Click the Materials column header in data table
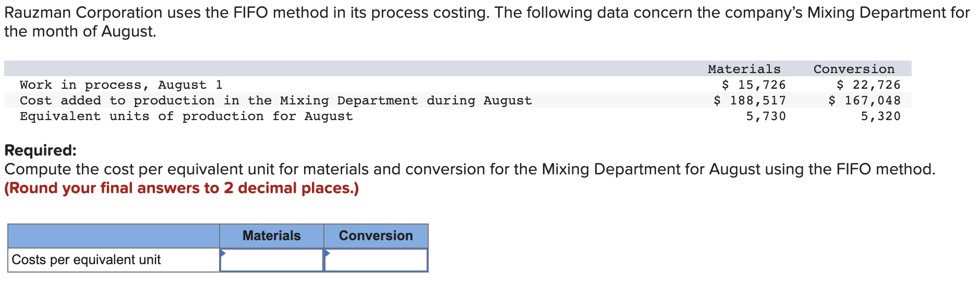Image resolution: width=980 pixels, height=283 pixels. [744, 69]
